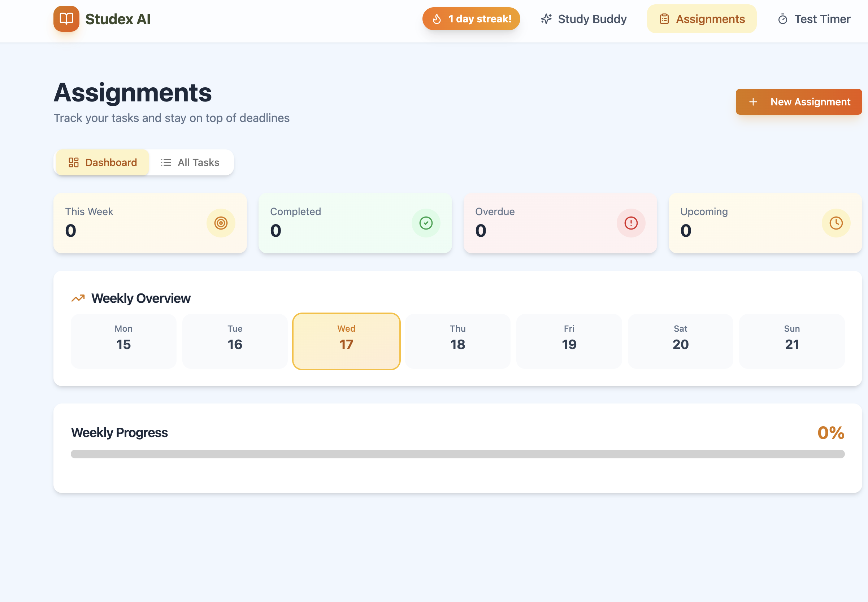Click the sparkle icon beside Study Buddy
This screenshot has width=868, height=602.
(x=546, y=19)
